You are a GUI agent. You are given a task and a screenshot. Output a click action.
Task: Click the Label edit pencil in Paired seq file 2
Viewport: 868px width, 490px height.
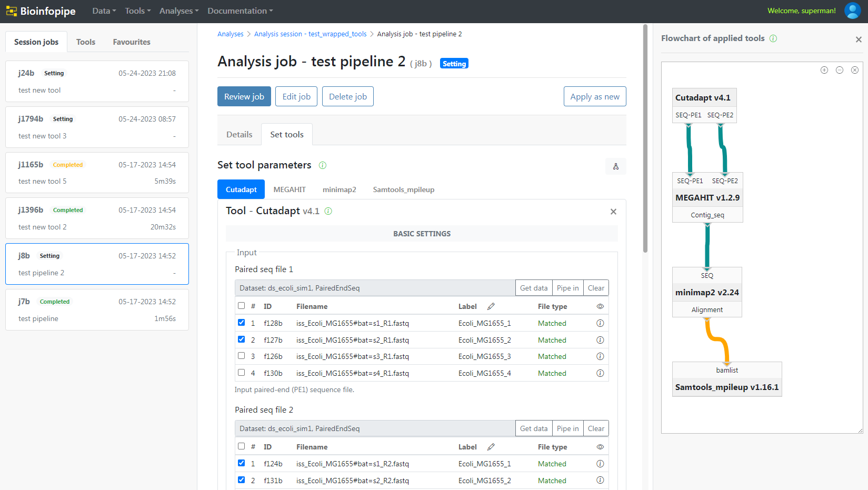(x=491, y=447)
